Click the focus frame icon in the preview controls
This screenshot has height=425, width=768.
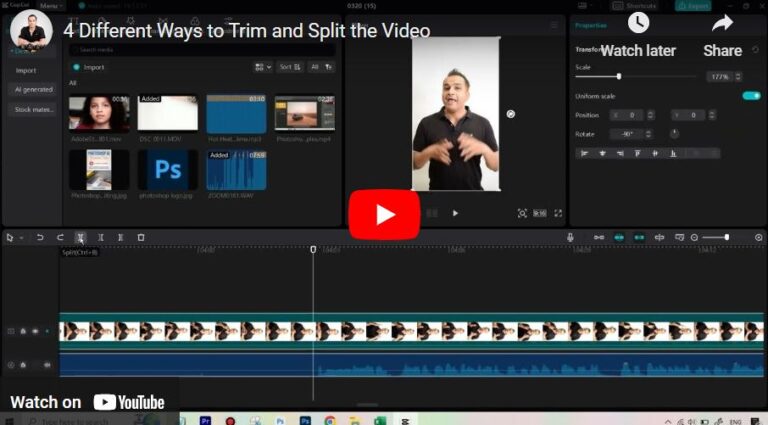pos(522,213)
